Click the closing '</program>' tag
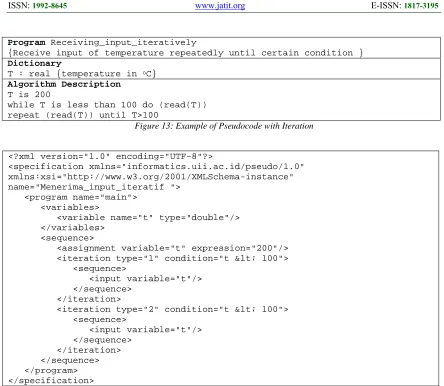The width and height of the screenshot is (444, 386). tap(51, 370)
